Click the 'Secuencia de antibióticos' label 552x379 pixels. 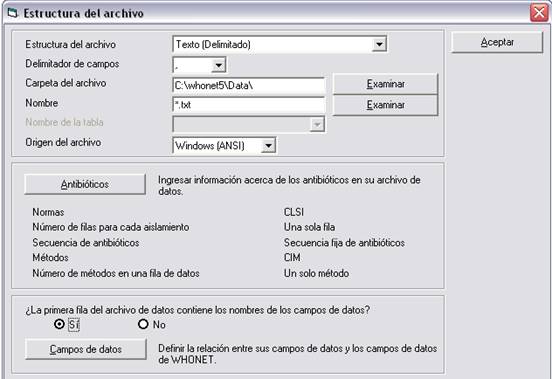[86, 243]
